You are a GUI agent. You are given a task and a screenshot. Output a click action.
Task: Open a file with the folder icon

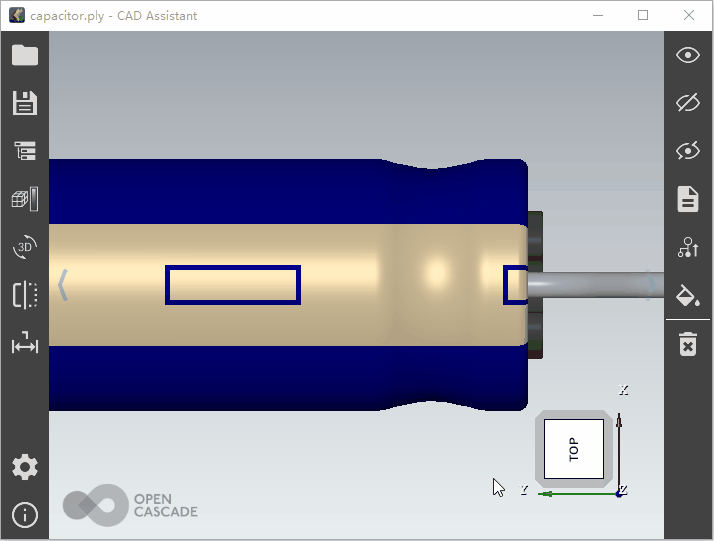(x=25, y=55)
